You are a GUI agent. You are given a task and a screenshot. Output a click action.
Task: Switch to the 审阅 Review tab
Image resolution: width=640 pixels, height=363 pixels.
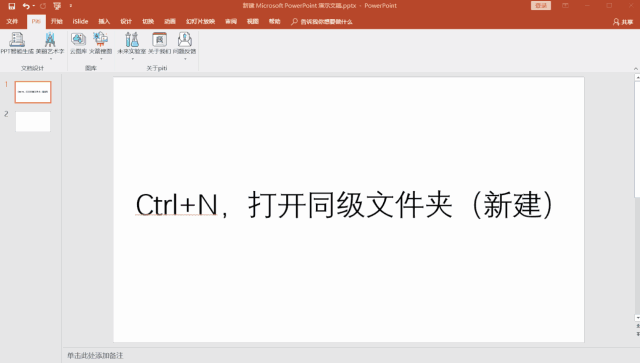coord(231,21)
